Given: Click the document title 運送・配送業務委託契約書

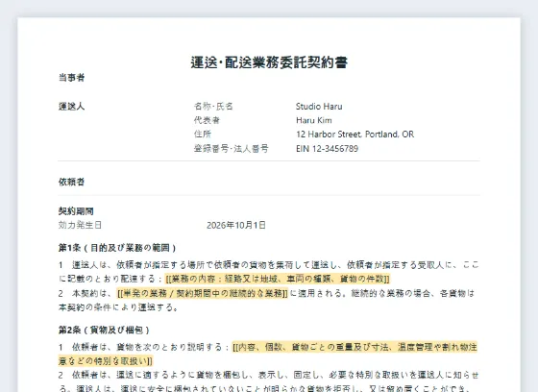Looking at the screenshot, I should pyautogui.click(x=269, y=62).
